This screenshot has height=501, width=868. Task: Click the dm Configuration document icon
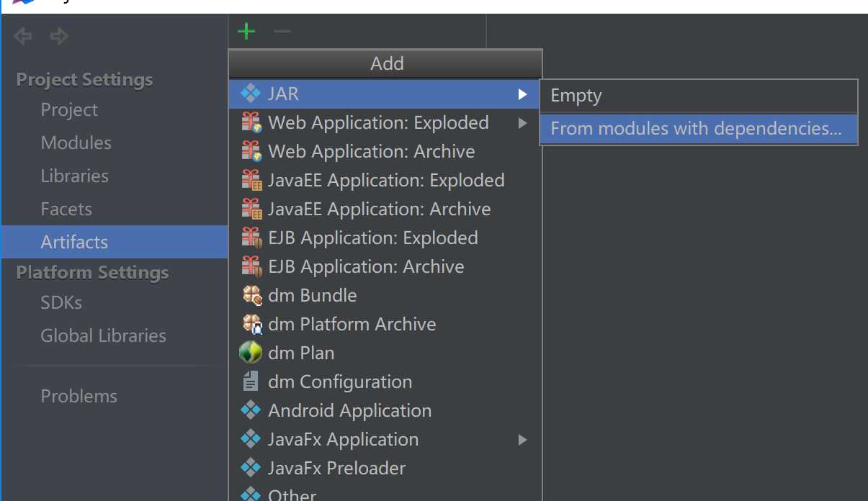pyautogui.click(x=251, y=382)
